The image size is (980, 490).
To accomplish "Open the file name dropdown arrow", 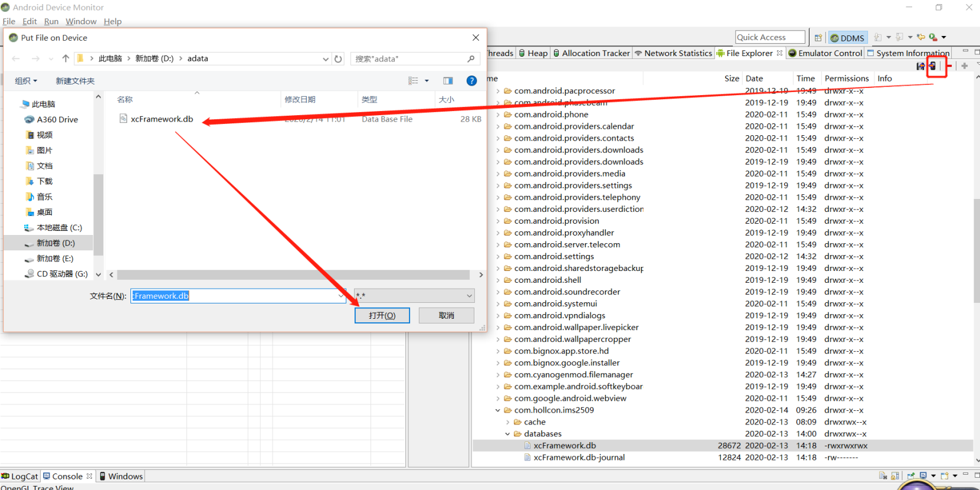I will tap(342, 296).
